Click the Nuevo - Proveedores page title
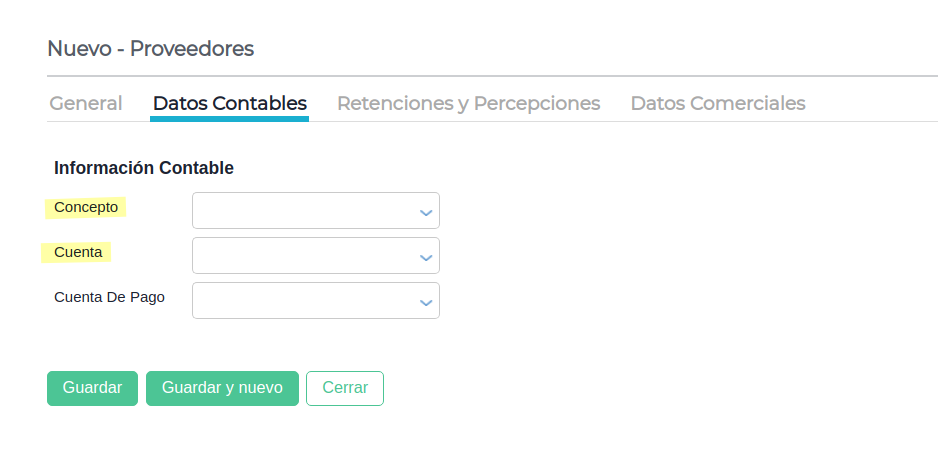 [x=151, y=48]
